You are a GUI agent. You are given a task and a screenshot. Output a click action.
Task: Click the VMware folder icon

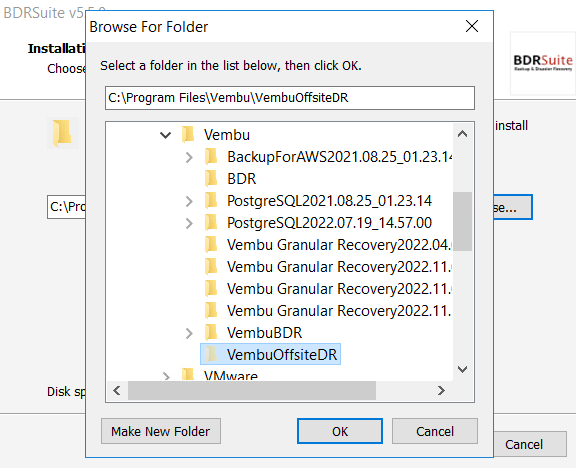[188, 374]
